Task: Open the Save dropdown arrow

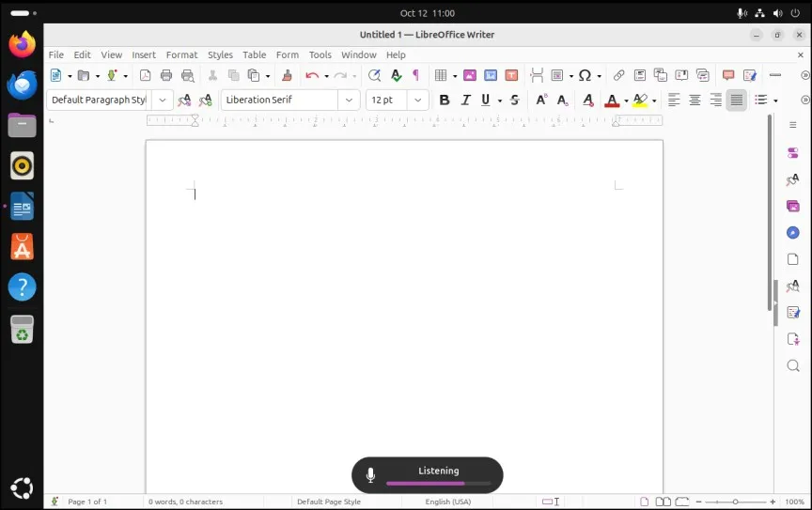Action: tap(125, 76)
